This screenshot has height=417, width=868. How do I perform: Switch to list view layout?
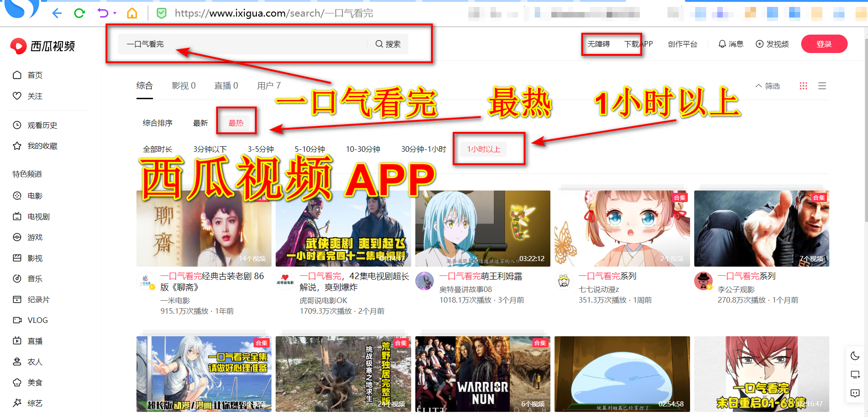coord(822,86)
